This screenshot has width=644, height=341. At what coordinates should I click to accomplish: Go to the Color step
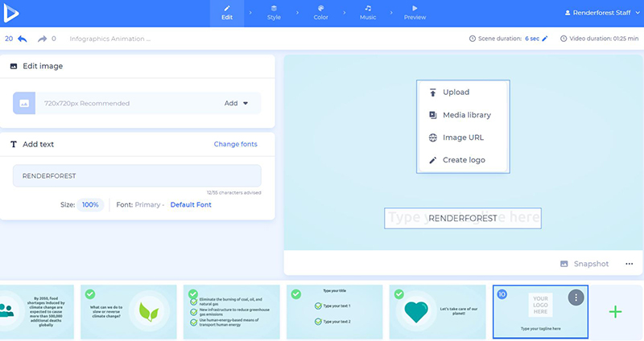(320, 13)
